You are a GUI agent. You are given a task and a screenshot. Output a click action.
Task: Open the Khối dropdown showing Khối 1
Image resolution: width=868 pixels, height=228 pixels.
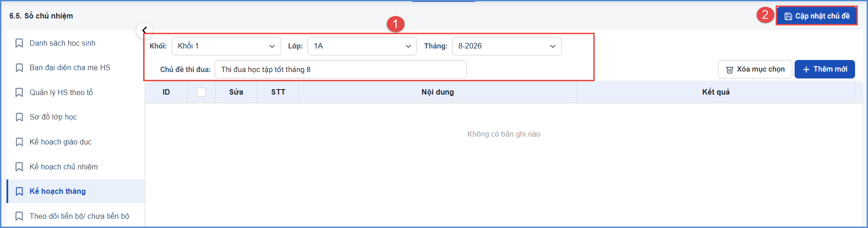(226, 46)
